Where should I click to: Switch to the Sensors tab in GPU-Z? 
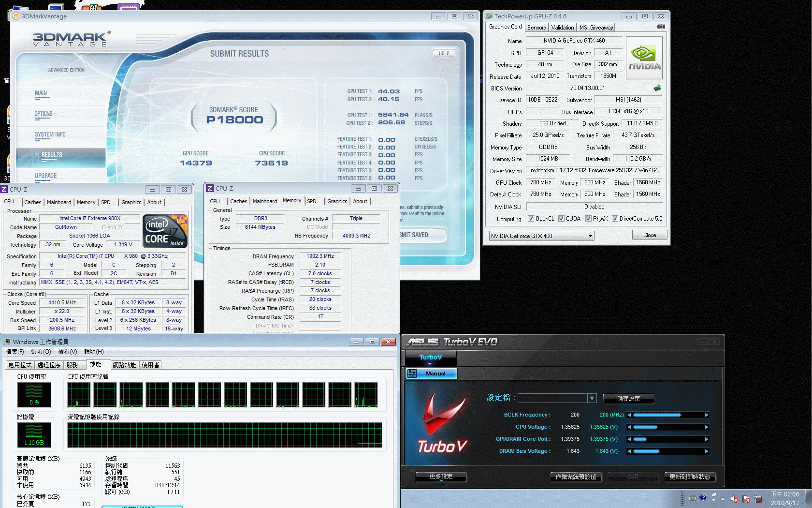[536, 28]
